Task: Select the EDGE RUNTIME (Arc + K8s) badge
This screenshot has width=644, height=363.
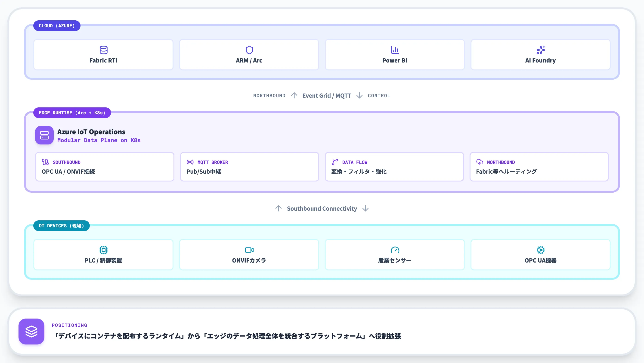Action: 72,113
